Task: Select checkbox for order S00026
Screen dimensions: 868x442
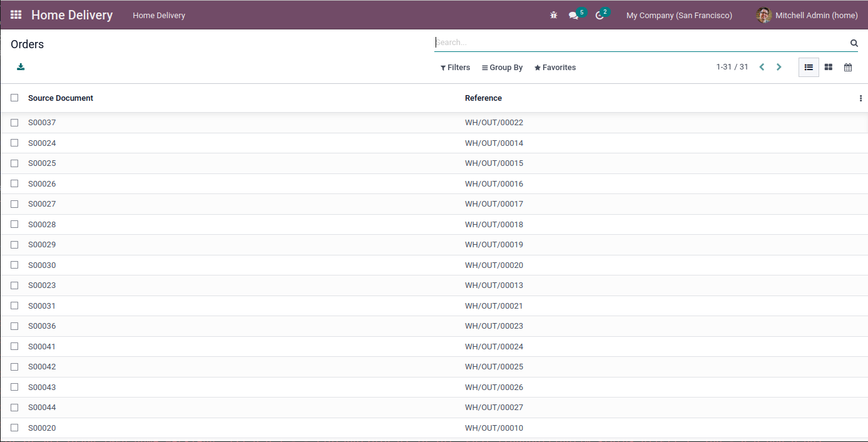Action: (14, 183)
